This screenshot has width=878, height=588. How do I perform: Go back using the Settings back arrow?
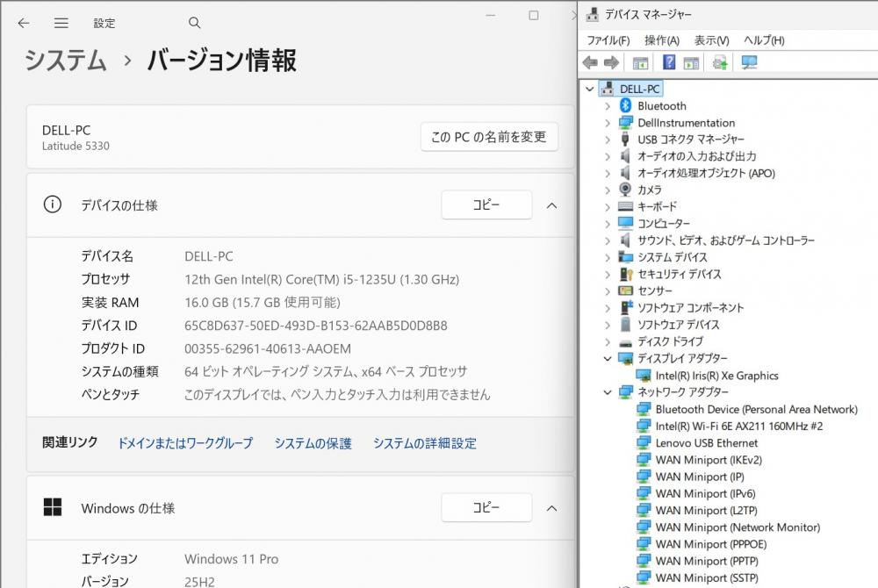point(23,23)
